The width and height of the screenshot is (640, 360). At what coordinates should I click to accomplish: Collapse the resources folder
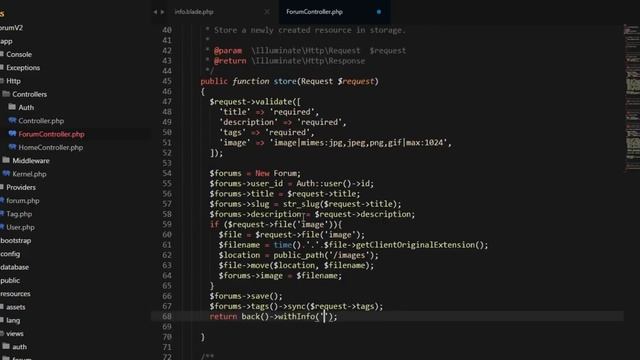15,293
